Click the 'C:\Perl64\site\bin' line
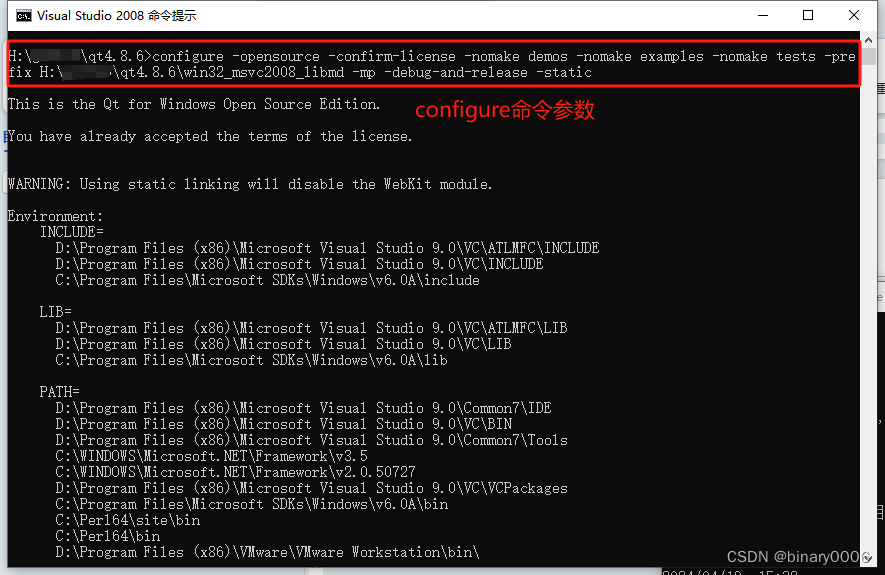Screen dimensions: 885x575 click(128, 520)
